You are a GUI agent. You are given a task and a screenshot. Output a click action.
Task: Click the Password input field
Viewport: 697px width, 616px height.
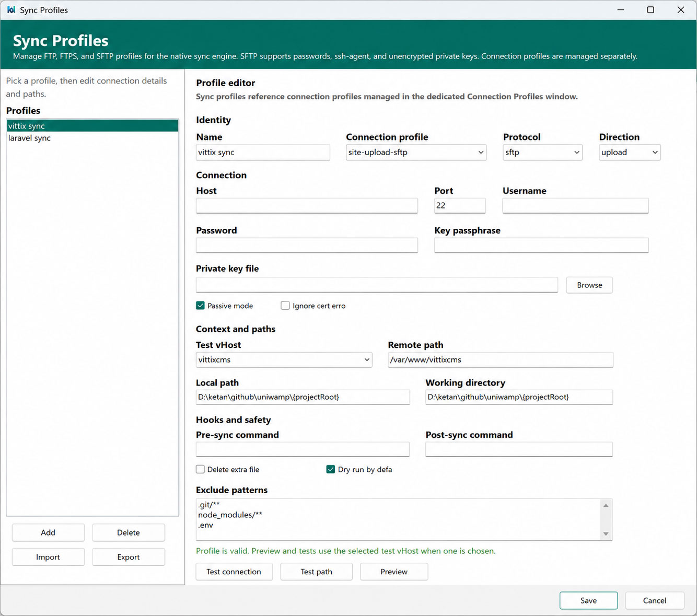[307, 246]
